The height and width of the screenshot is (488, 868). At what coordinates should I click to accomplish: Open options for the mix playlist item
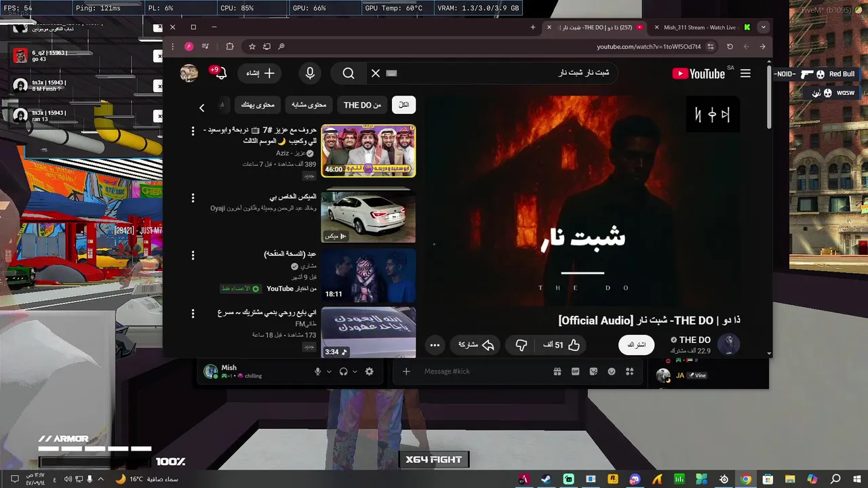(x=193, y=198)
